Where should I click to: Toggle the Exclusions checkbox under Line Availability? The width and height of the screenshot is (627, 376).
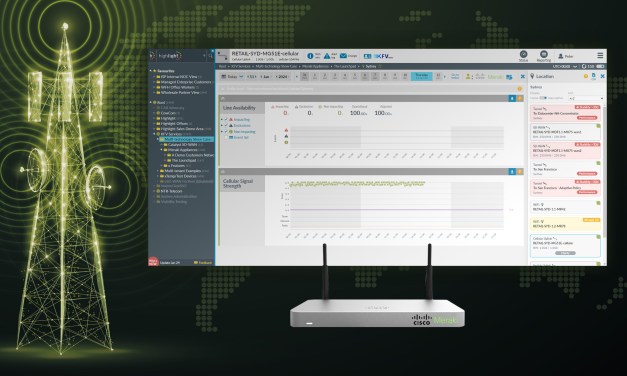tap(226, 126)
